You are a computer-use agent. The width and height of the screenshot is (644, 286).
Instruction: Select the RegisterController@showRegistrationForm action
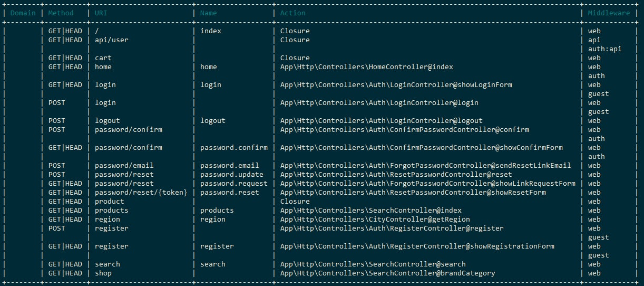[417, 246]
